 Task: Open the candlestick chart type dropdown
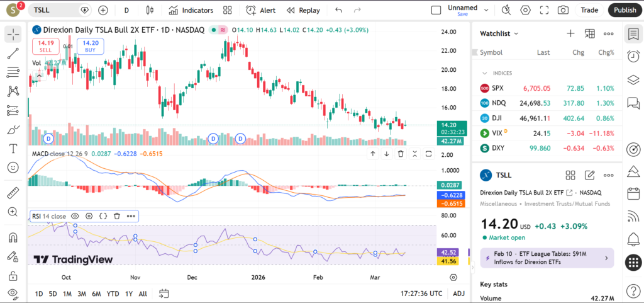point(149,10)
